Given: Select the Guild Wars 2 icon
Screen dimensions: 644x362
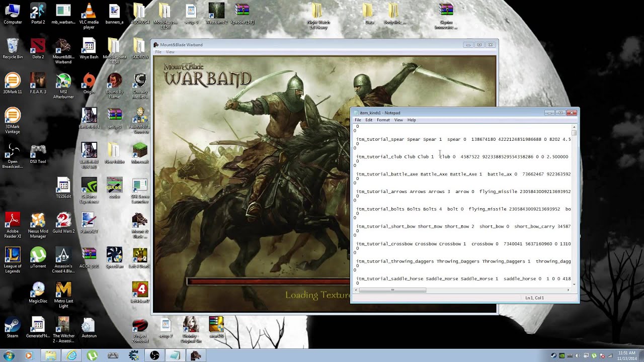Looking at the screenshot, I should 63,223.
